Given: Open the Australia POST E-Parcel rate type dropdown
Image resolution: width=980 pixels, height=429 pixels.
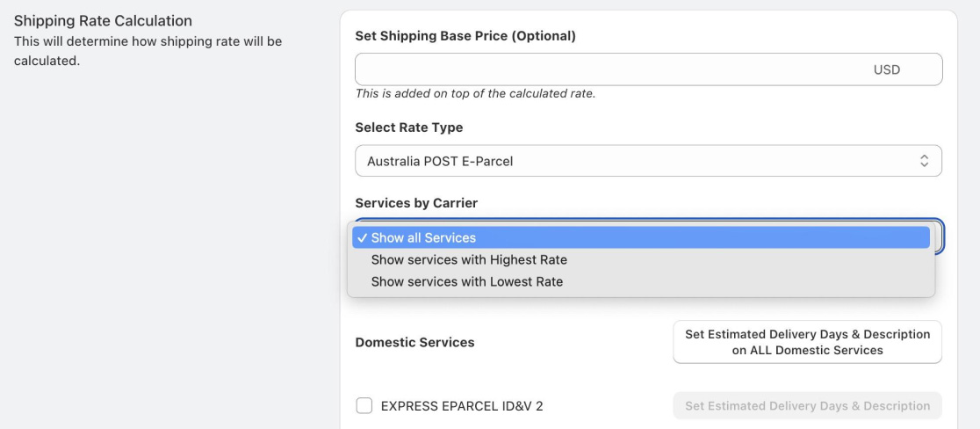Looking at the screenshot, I should tap(648, 161).
